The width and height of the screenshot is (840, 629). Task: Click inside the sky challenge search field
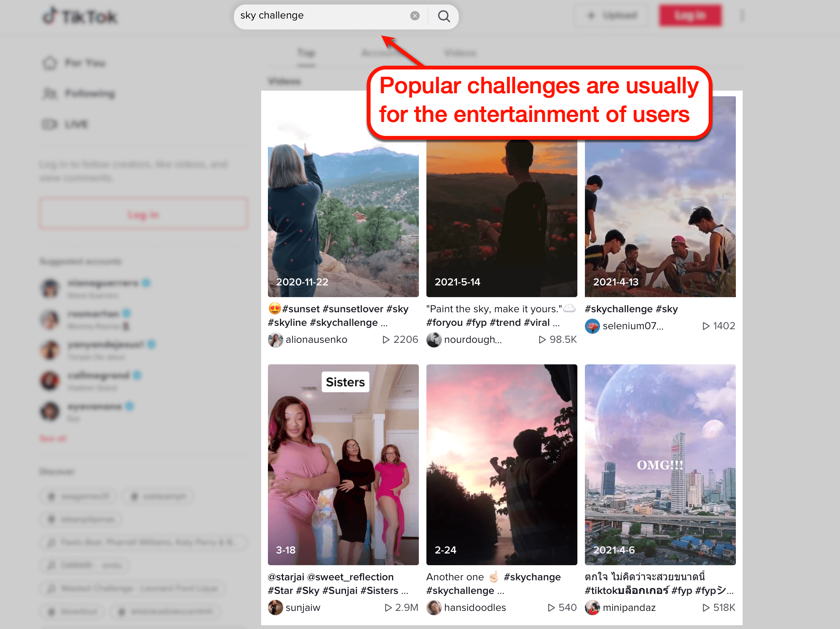[x=323, y=15]
